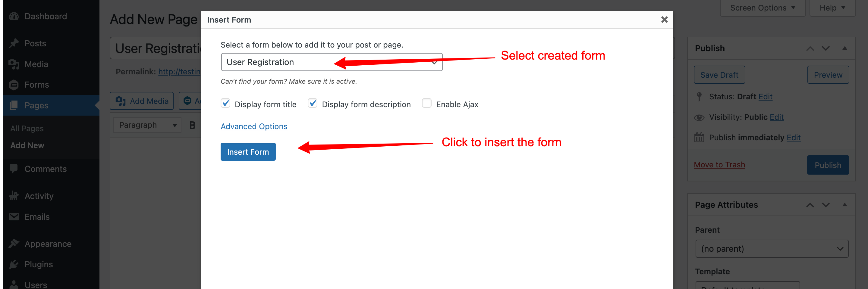Uncheck Display form description
Viewport: 868px width, 289px height.
tap(312, 103)
